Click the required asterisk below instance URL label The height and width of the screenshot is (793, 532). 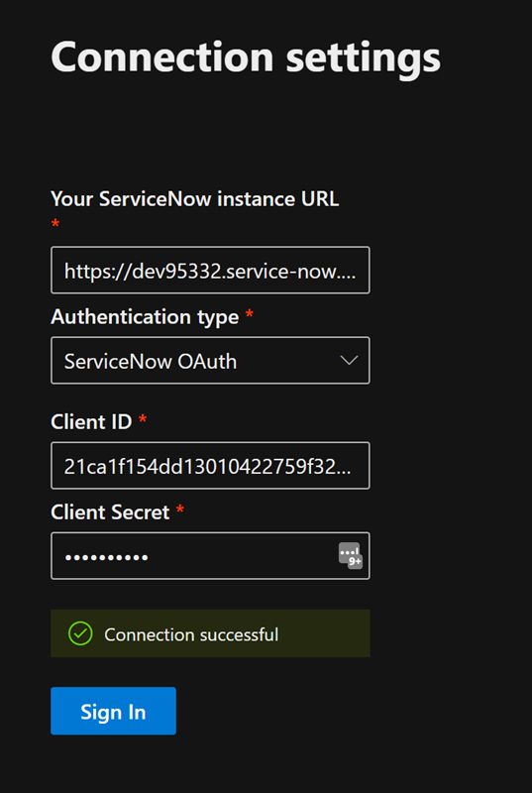pyautogui.click(x=55, y=223)
